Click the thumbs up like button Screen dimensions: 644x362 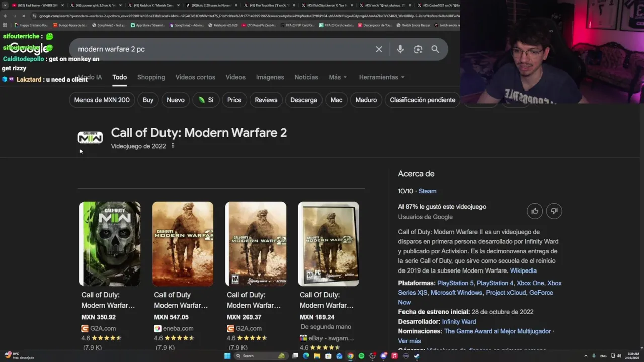(x=535, y=211)
